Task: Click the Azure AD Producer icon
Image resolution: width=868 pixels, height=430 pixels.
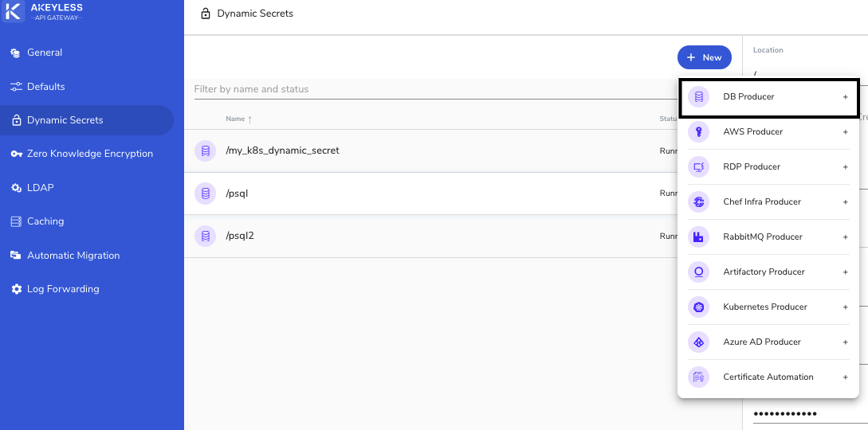Action: click(x=698, y=342)
